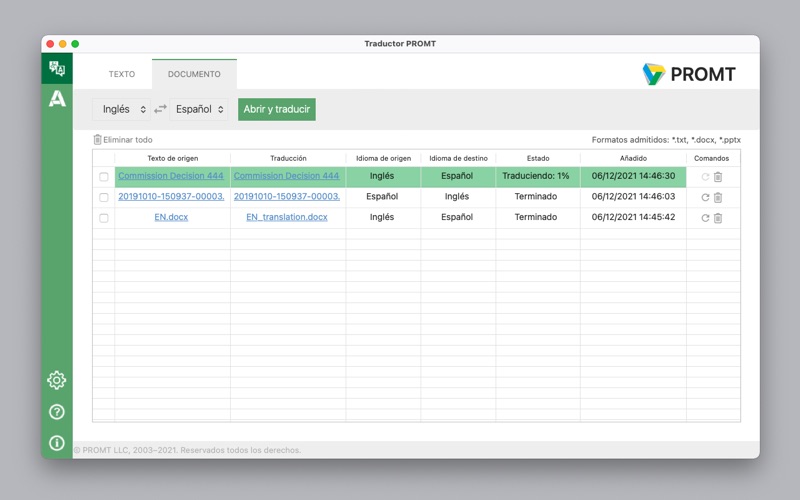Retranslate the Commission Decision 444 row
Image resolution: width=800 pixels, height=500 pixels.
coord(705,177)
